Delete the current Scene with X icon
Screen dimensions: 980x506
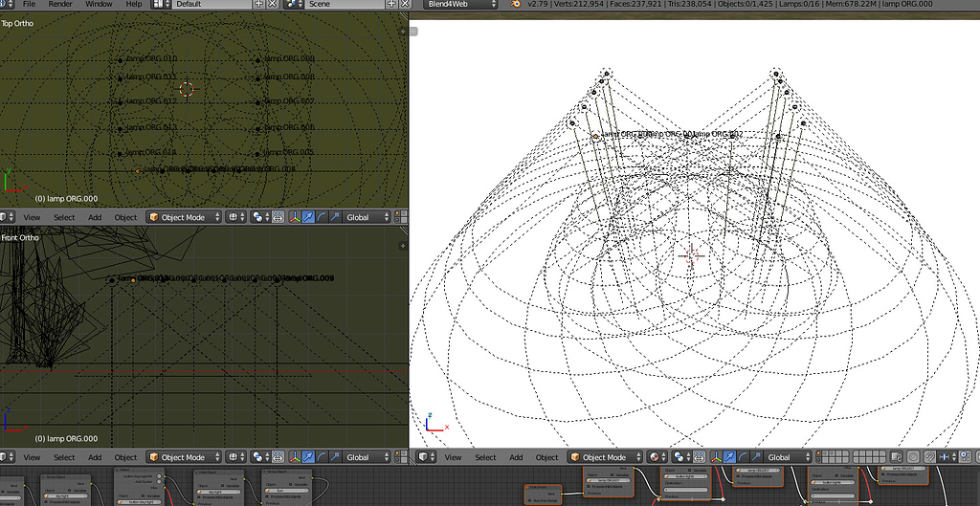tap(405, 4)
